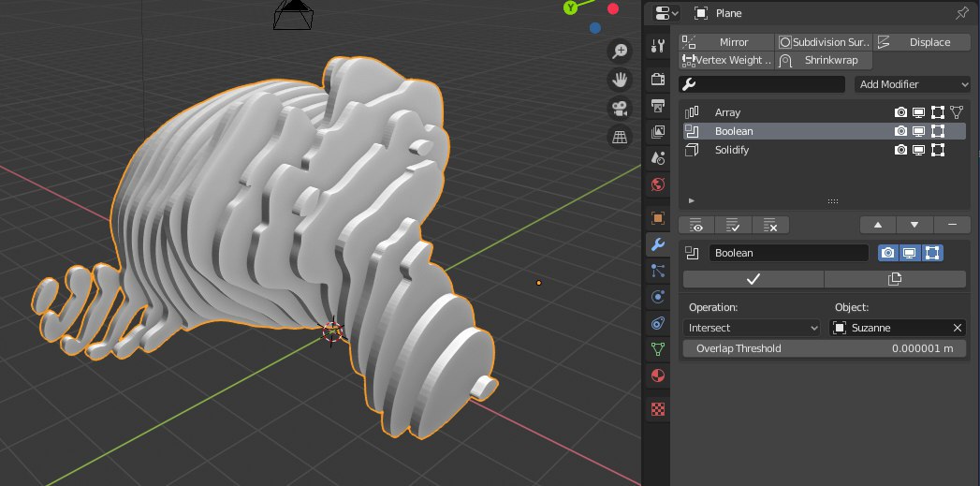Toggle Array modifier render visibility
The image size is (980, 486).
click(900, 112)
